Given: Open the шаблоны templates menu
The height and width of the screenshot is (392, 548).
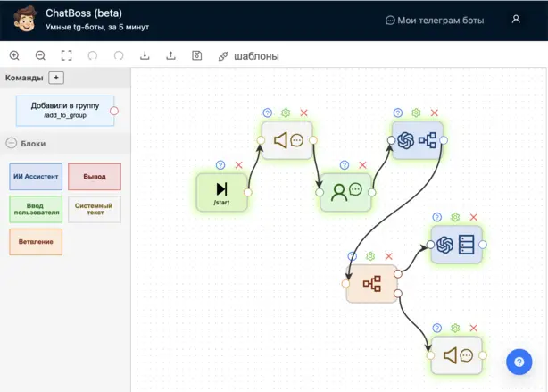Looking at the screenshot, I should pyautogui.click(x=249, y=55).
